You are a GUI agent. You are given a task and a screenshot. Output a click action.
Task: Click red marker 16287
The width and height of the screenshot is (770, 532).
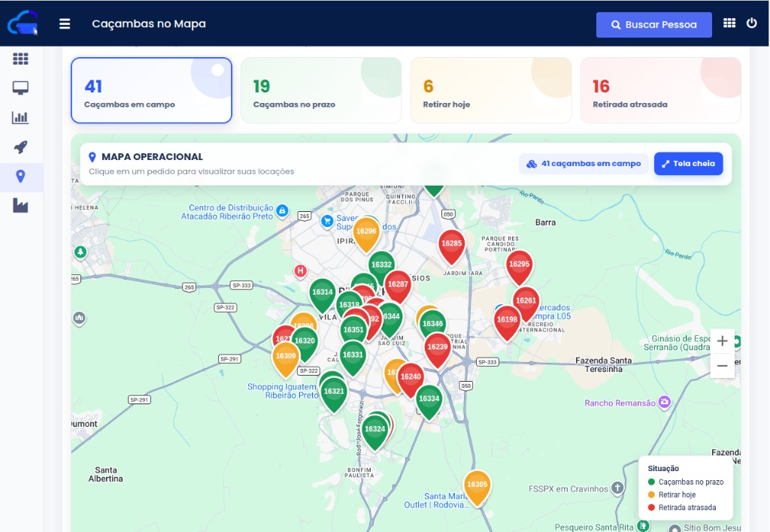[398, 285]
